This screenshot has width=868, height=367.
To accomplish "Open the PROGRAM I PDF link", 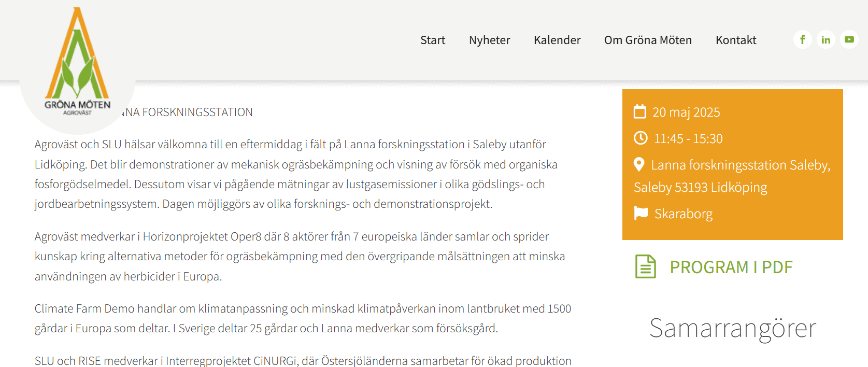I will 731,267.
